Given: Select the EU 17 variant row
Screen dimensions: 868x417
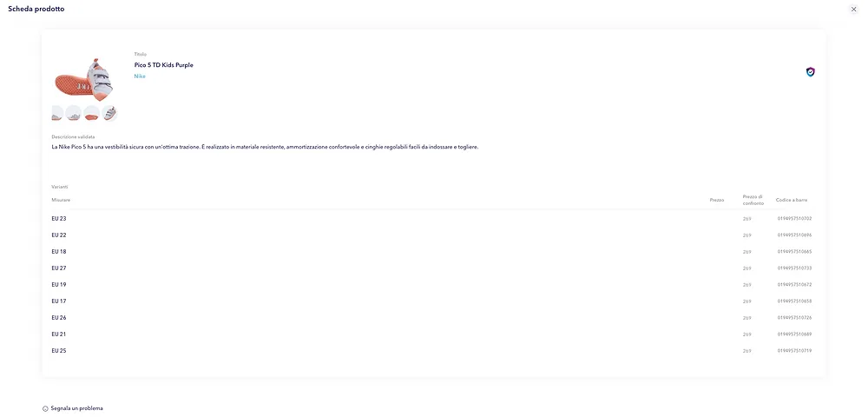Looking at the screenshot, I should (x=433, y=301).
